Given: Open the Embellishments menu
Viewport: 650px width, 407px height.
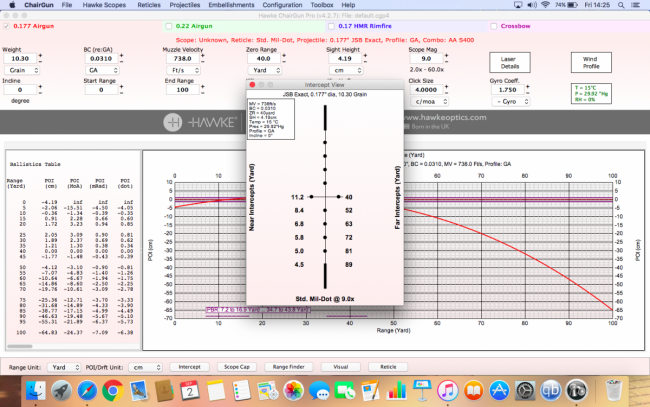Looking at the screenshot, I should pyautogui.click(x=231, y=5).
